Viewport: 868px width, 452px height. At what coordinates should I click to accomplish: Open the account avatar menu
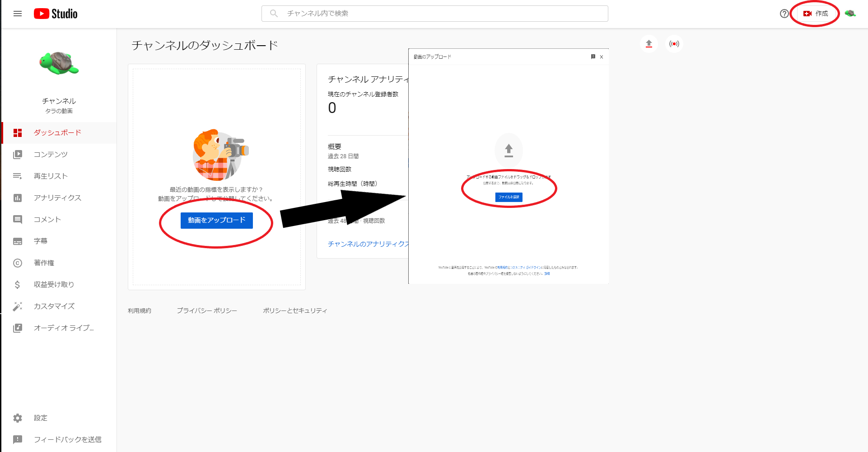[x=850, y=14]
